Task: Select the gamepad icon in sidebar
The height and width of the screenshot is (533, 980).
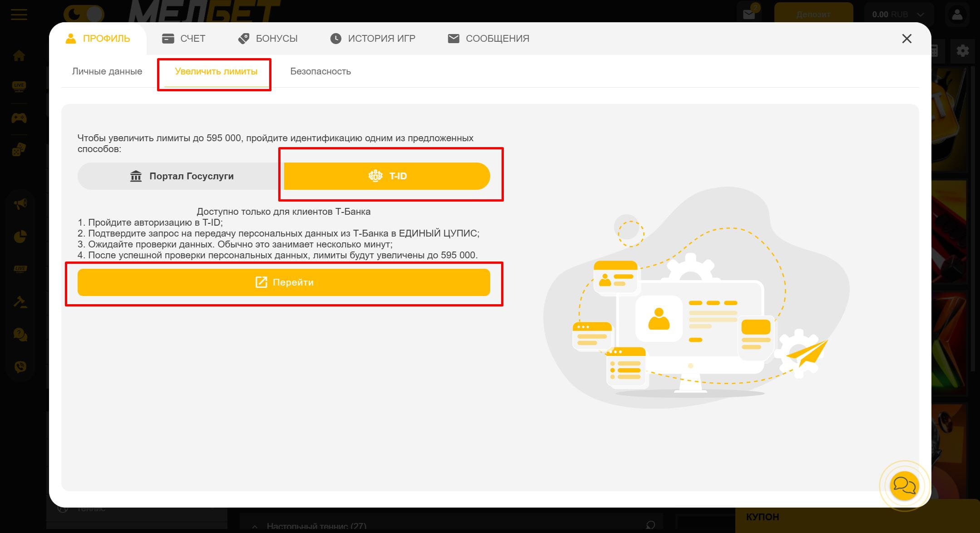Action: 19,118
